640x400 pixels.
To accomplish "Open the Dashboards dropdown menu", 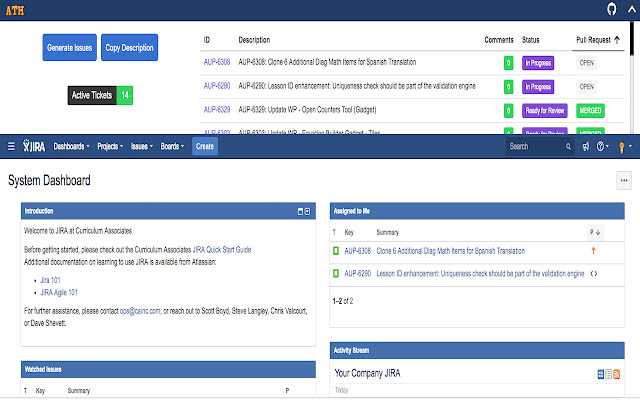I will (71, 146).
